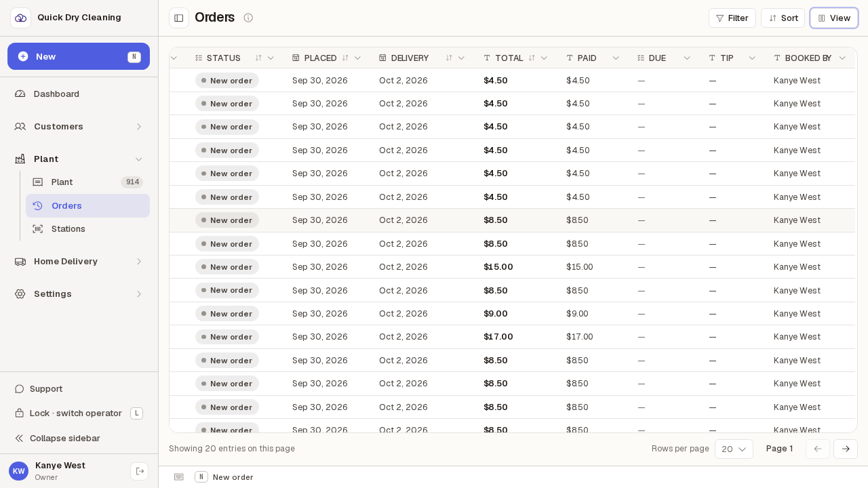This screenshot has height=488, width=868.
Task: Click the $17.00 paid amount cell
Action: coord(580,337)
